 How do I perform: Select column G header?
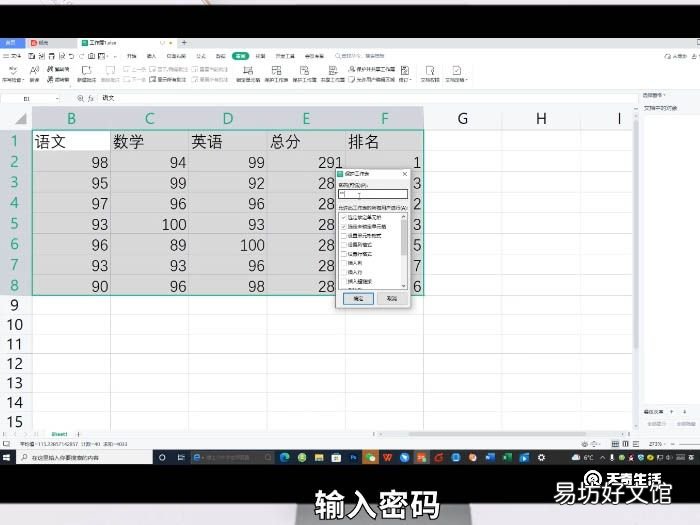coord(463,119)
